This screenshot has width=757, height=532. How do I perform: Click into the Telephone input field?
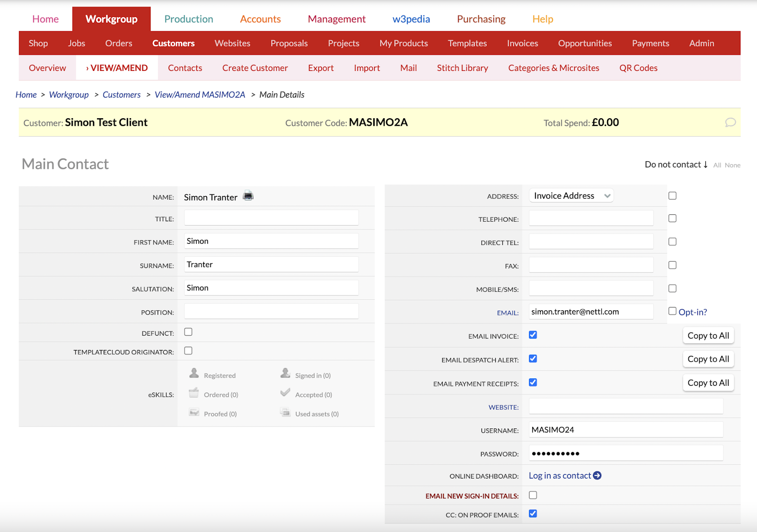pos(591,218)
